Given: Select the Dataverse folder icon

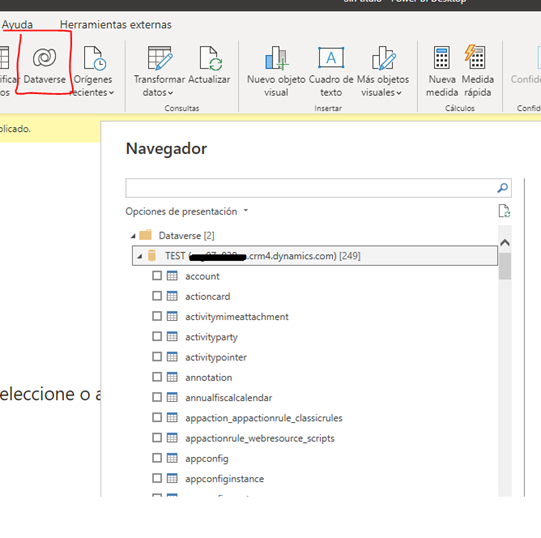Looking at the screenshot, I should click(146, 235).
